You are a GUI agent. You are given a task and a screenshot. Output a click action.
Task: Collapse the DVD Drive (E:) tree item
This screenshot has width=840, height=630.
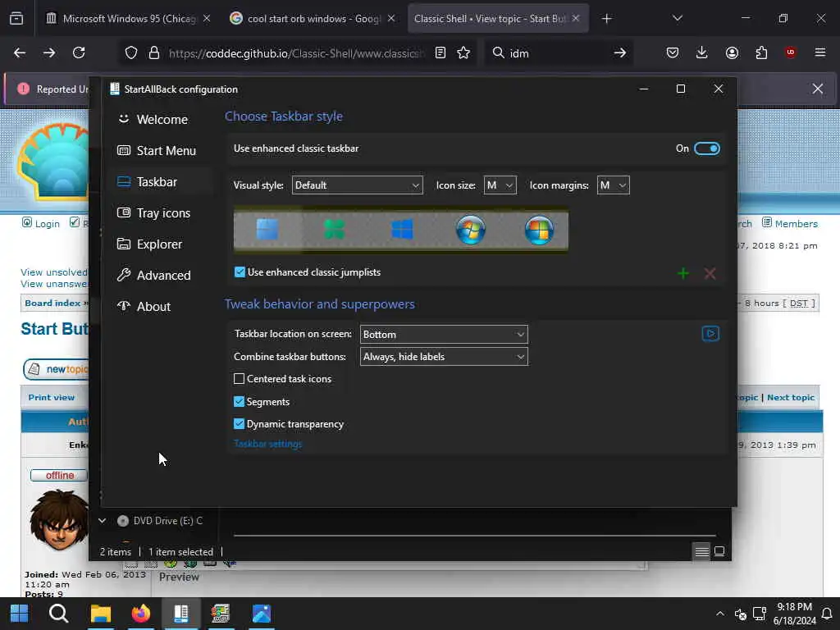coord(102,520)
